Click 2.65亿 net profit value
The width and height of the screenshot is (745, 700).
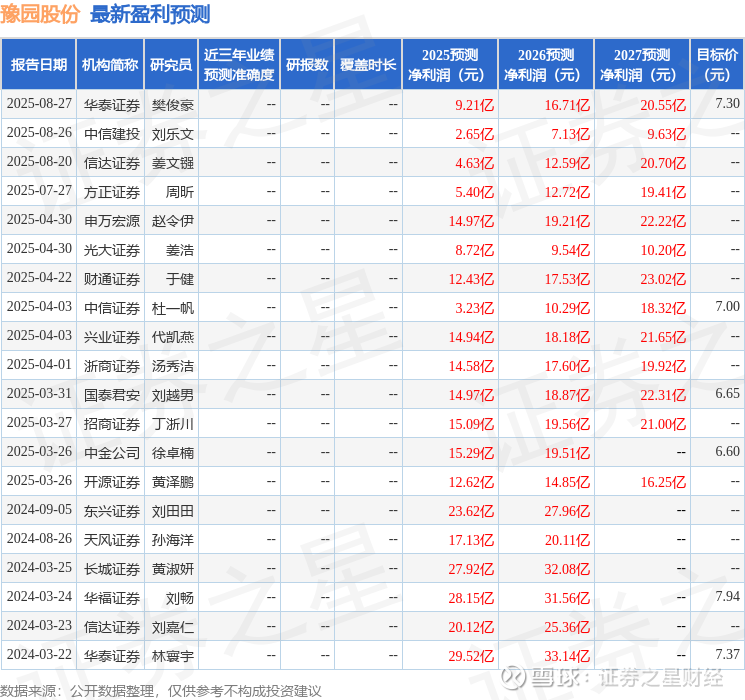pyautogui.click(x=474, y=134)
